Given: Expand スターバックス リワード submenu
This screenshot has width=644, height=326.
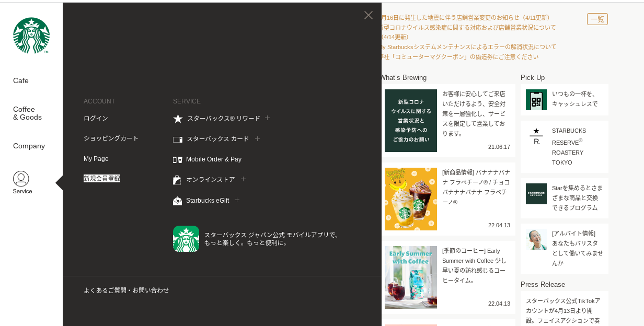Looking at the screenshot, I should click(267, 118).
